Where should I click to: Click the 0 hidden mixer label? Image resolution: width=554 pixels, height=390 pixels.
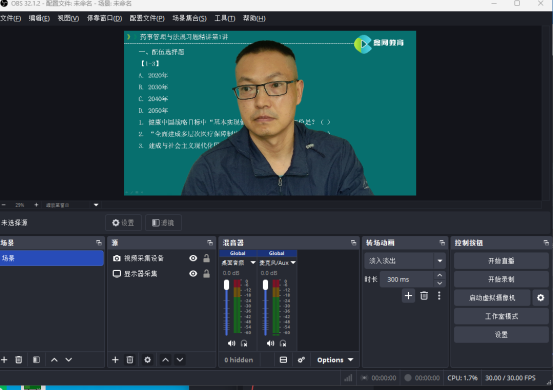click(239, 360)
